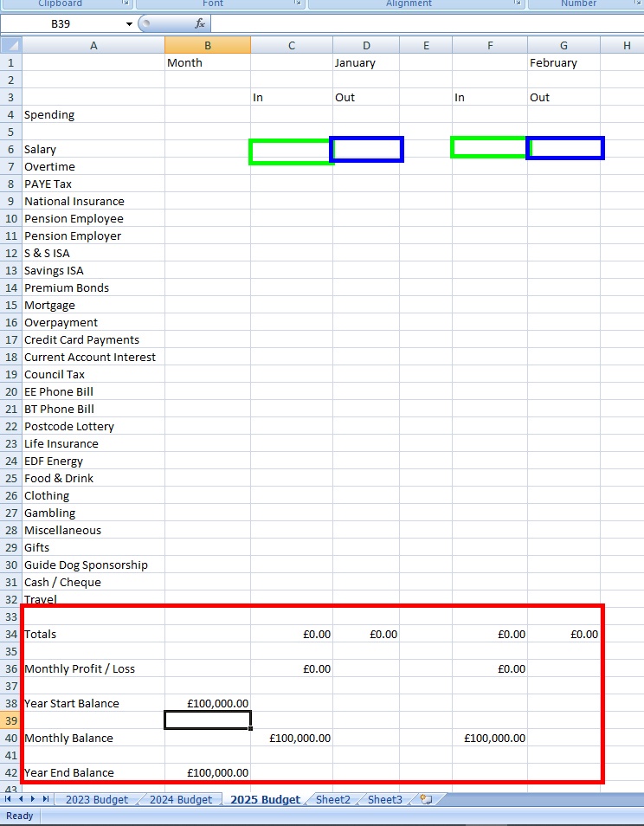Select the Year End Balance value cell
Image resolution: width=644 pixels, height=826 pixels.
[208, 772]
